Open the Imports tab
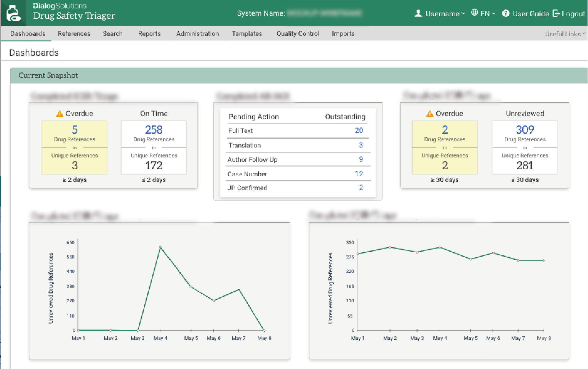This screenshot has height=369, width=588. 343,34
